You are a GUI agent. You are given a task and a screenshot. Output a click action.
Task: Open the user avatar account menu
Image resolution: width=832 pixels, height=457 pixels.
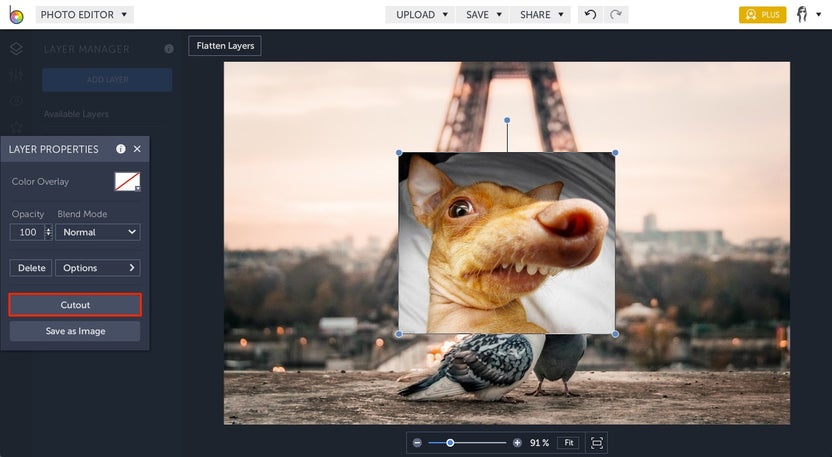803,15
